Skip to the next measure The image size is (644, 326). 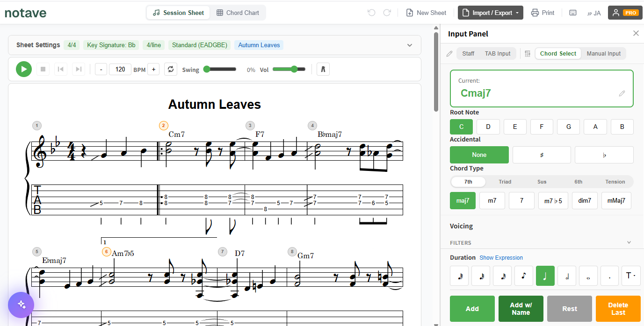[x=79, y=69]
